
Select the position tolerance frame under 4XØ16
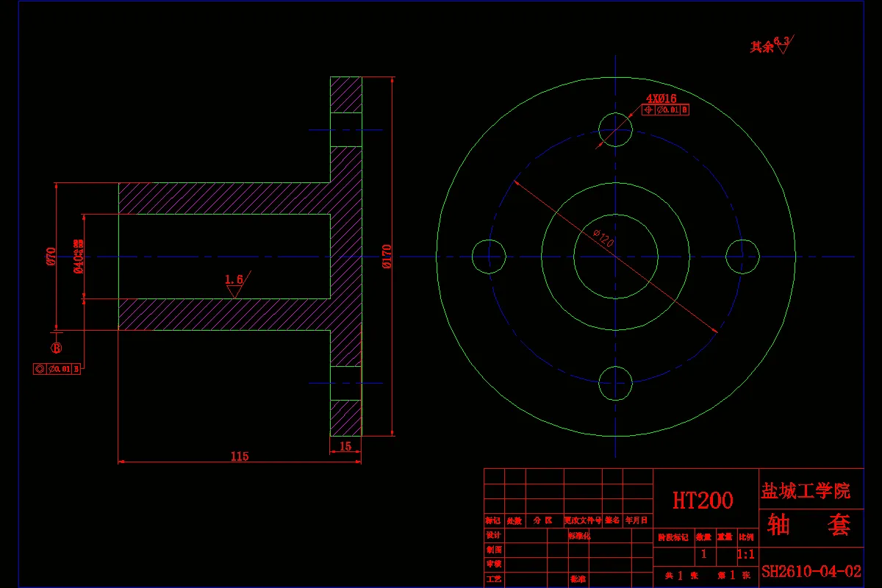[x=666, y=110]
